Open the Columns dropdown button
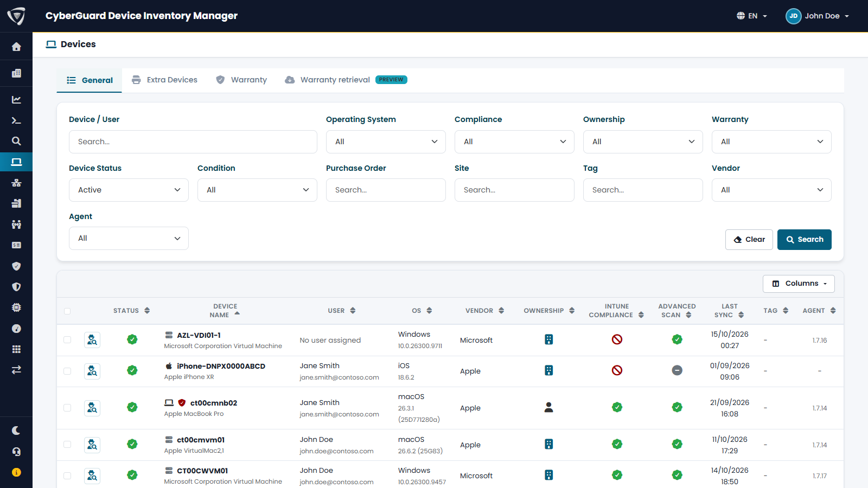Screen dimensions: 868x488 pyautogui.click(x=799, y=284)
